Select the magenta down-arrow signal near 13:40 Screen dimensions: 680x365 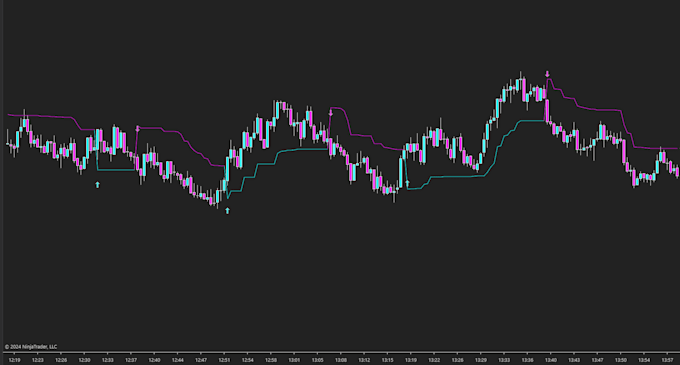coord(547,74)
